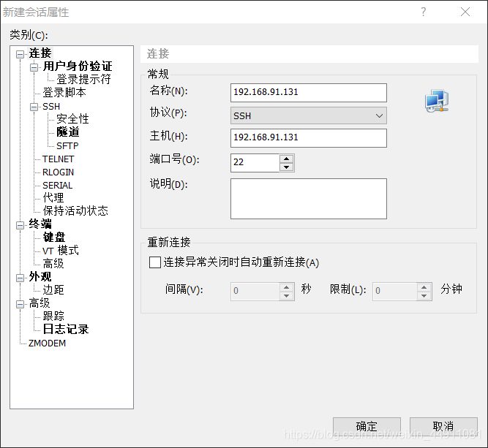Select SSH tree item
Image resolution: width=488 pixels, height=448 pixels.
(51, 106)
